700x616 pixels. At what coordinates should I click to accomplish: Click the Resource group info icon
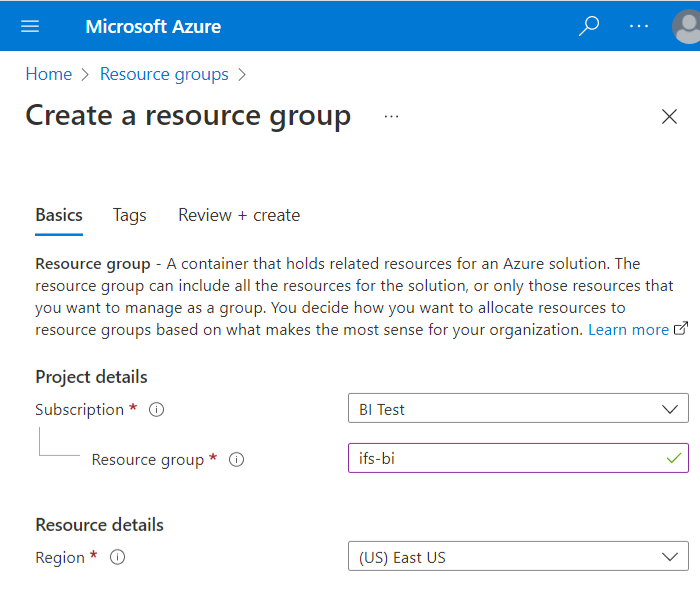pyautogui.click(x=237, y=459)
